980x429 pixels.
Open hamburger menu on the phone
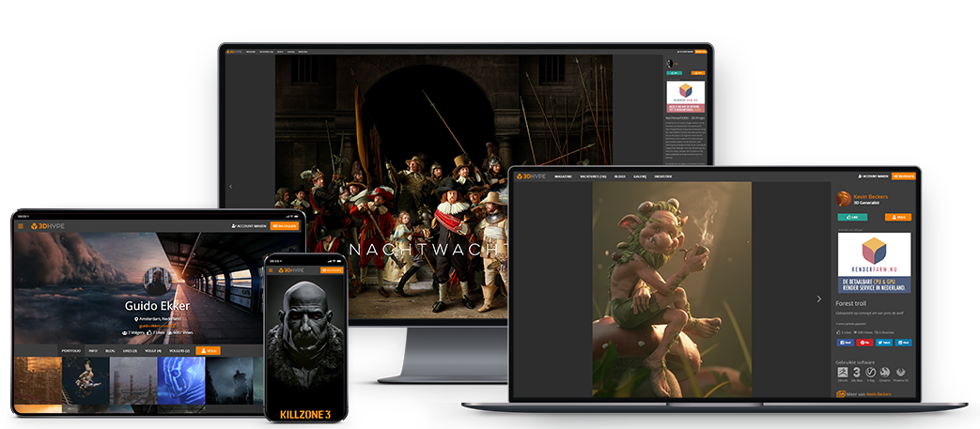coord(271,269)
